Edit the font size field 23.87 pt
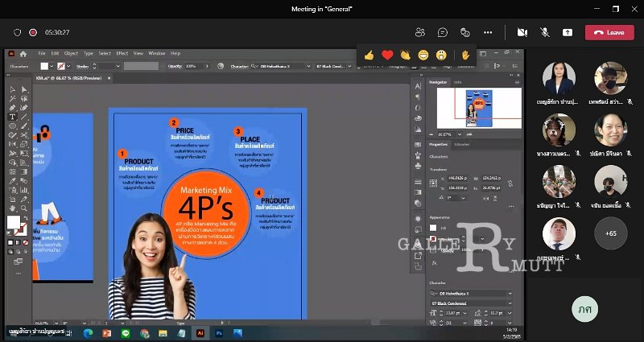Screen dimensions: 644x342 454,313
